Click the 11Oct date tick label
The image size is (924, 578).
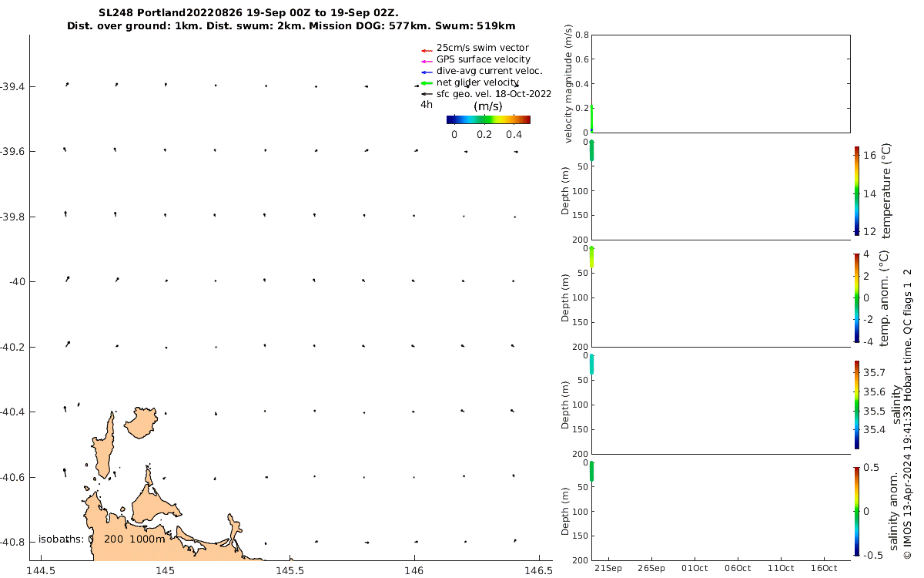(781, 568)
